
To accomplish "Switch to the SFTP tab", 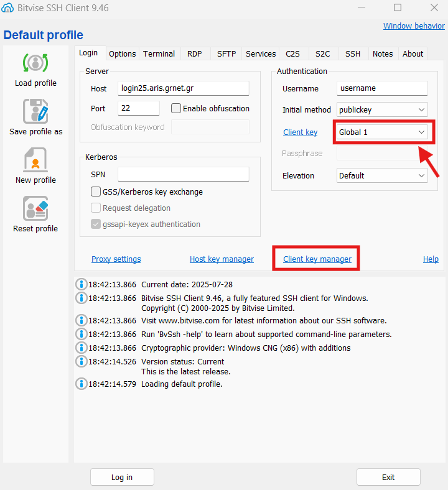I will click(x=226, y=53).
